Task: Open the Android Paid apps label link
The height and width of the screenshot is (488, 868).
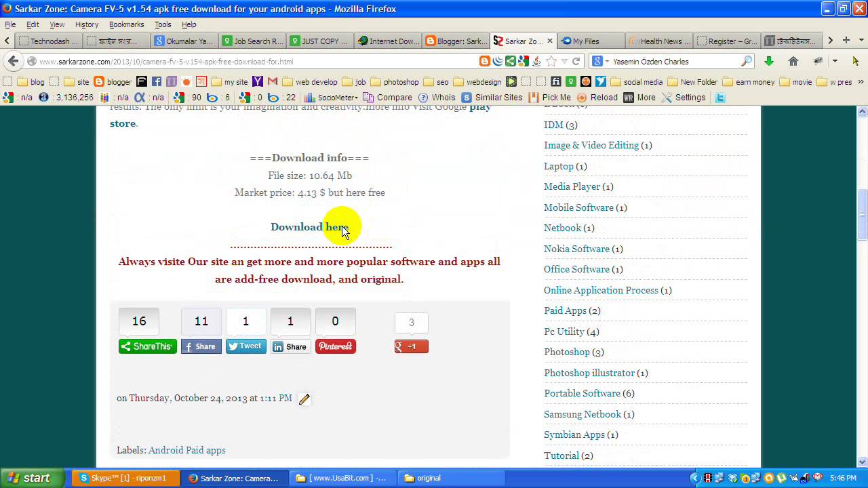Action: click(x=187, y=450)
